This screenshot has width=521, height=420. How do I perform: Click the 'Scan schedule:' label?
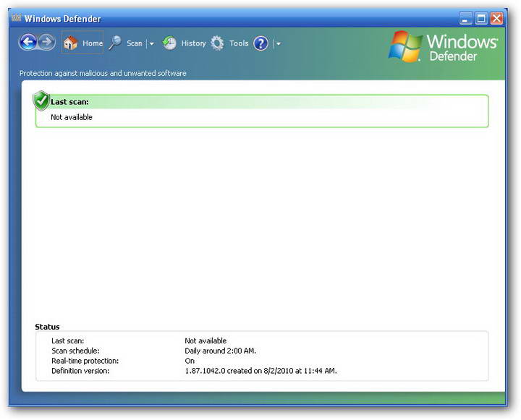tap(75, 351)
